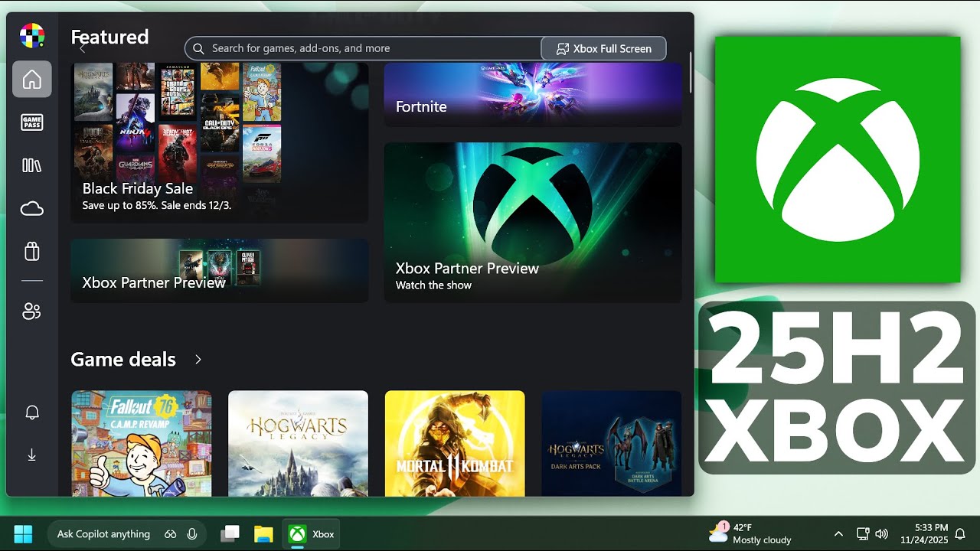Switch to Xbox Full Screen mode
This screenshot has height=551, width=980.
pos(603,48)
